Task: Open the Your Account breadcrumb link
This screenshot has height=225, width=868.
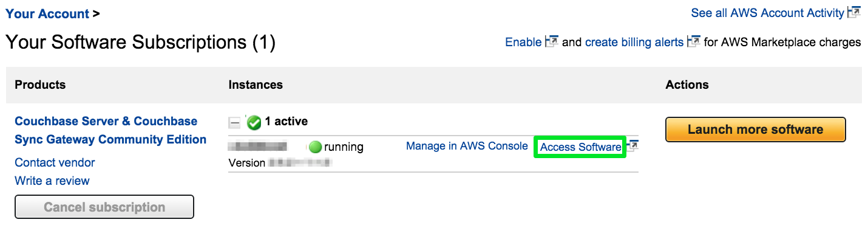Action: [x=47, y=13]
